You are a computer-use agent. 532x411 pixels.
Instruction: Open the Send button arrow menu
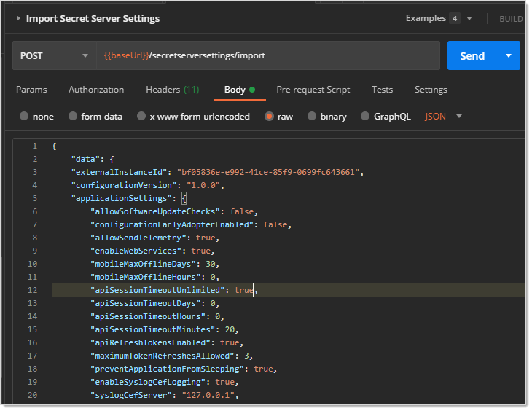coord(509,56)
